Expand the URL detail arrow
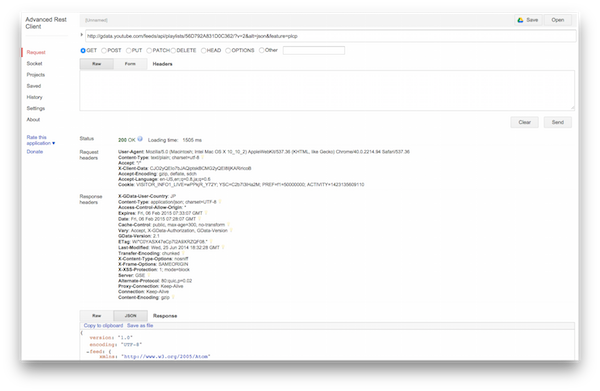This screenshot has height=391, width=600. pos(82,35)
